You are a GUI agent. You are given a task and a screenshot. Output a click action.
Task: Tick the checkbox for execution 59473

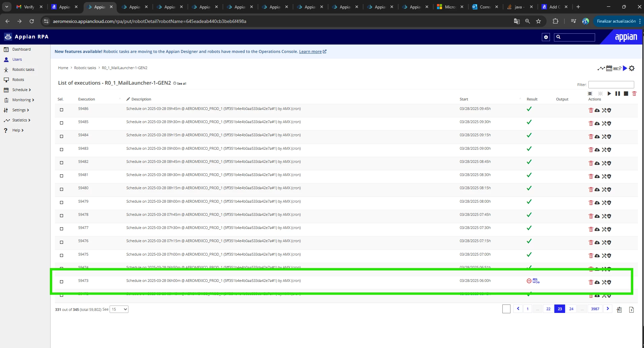pyautogui.click(x=61, y=282)
